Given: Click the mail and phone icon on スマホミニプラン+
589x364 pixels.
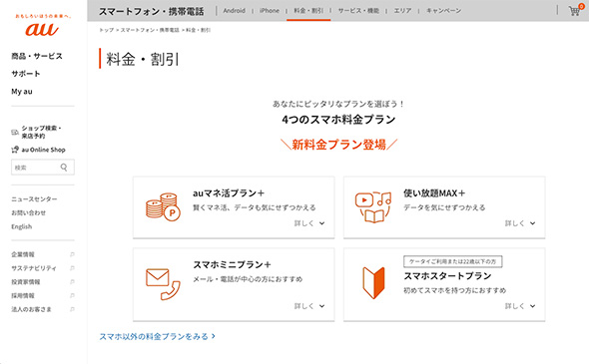Looking at the screenshot, I should click(163, 284).
